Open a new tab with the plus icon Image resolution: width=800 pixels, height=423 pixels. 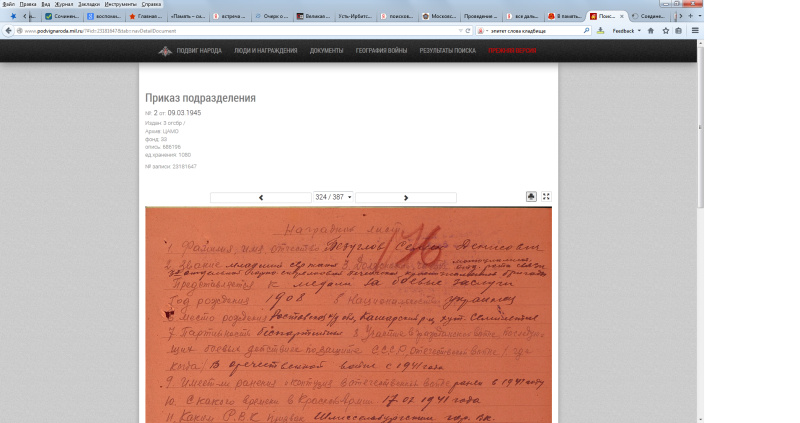click(x=690, y=16)
